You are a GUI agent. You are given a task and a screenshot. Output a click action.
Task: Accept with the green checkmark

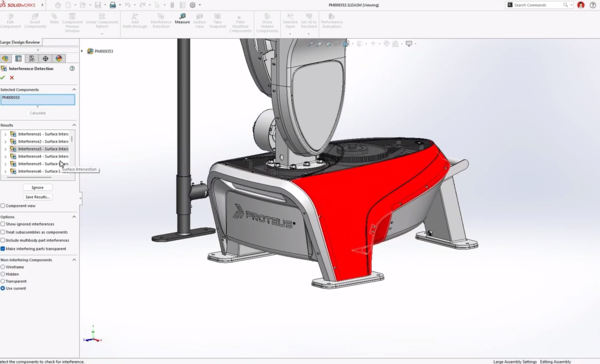(3, 78)
